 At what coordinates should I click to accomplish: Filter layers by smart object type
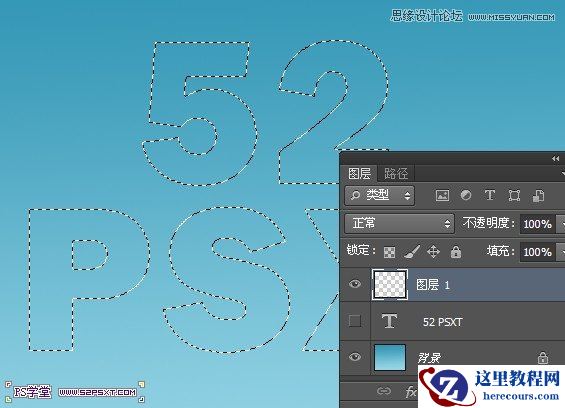538,196
